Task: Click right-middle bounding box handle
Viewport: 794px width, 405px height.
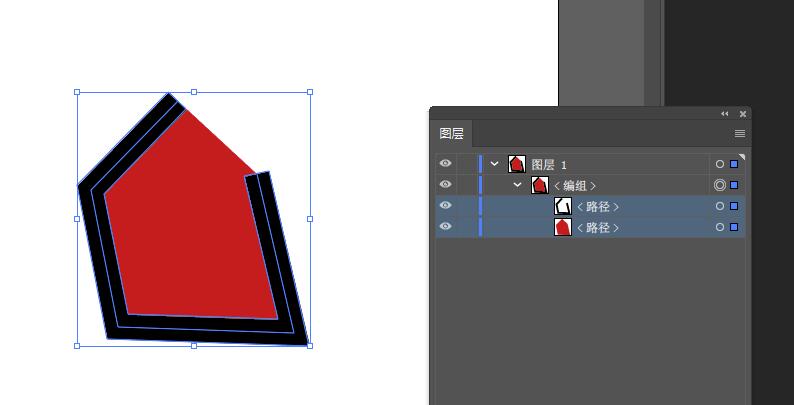Action: [x=310, y=219]
